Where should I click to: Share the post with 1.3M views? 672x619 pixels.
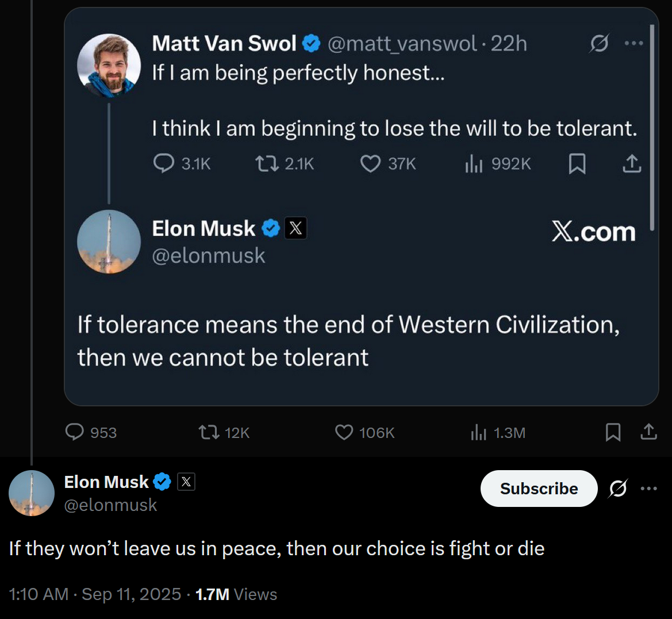648,432
